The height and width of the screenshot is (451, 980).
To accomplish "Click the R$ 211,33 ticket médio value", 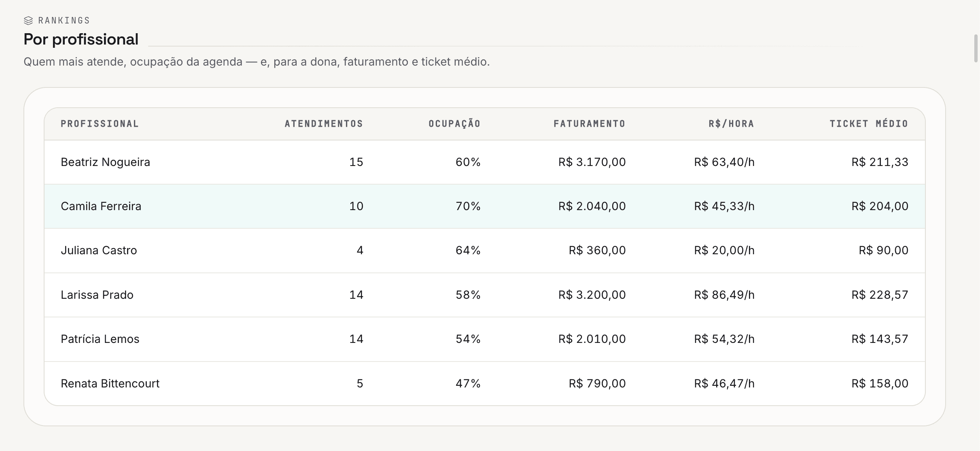I will [x=880, y=162].
